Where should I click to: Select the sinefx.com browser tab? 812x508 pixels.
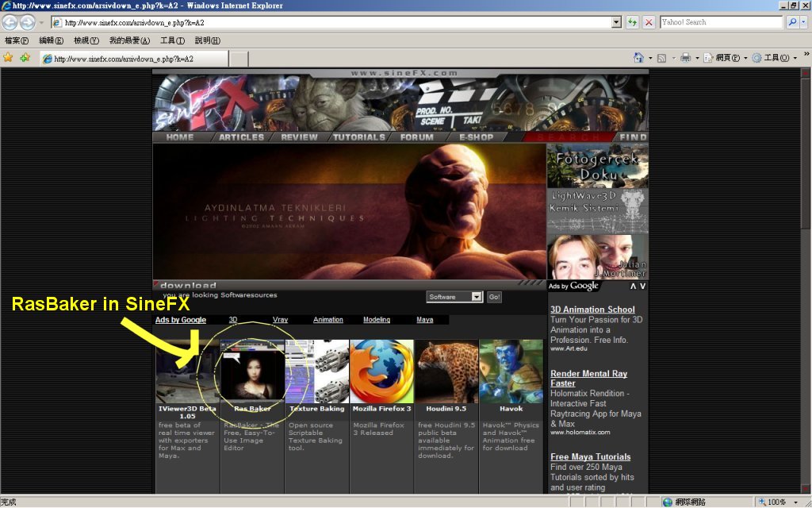[x=134, y=59]
